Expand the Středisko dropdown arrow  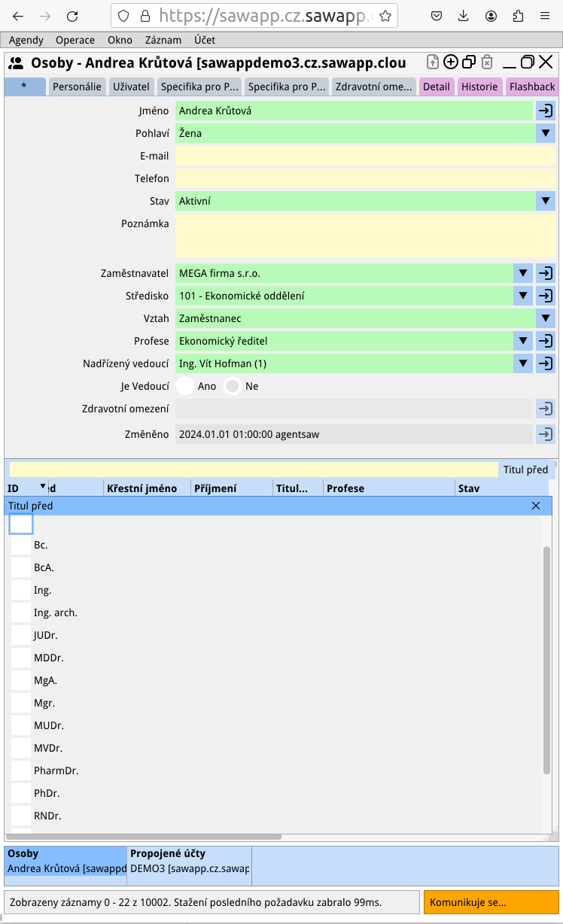pyautogui.click(x=523, y=296)
